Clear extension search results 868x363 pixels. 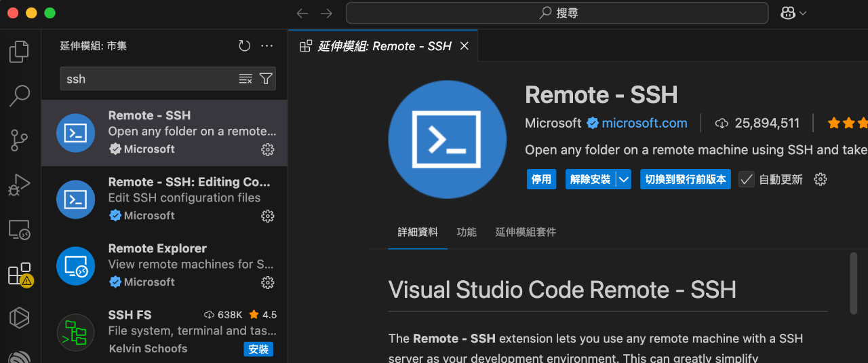click(x=245, y=79)
